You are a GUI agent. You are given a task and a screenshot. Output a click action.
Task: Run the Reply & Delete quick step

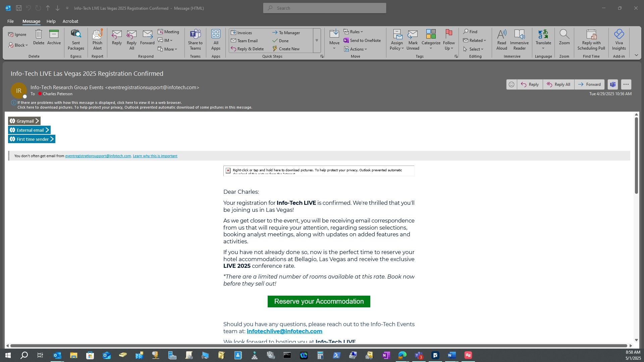[248, 49]
